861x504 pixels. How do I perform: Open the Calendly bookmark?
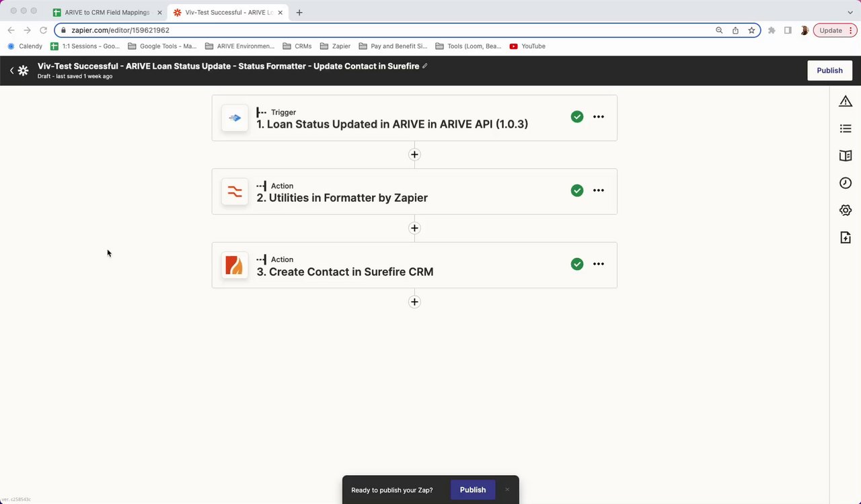pyautogui.click(x=25, y=46)
